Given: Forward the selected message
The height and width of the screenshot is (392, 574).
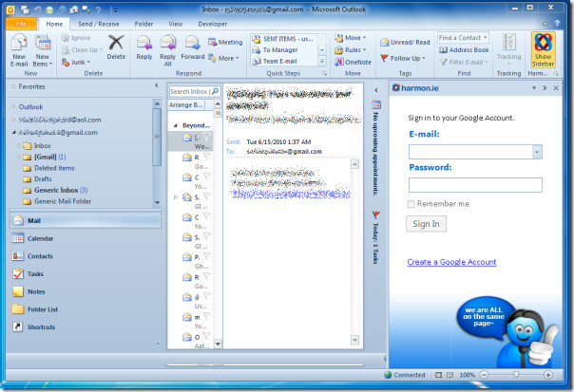Looking at the screenshot, I should (193, 47).
